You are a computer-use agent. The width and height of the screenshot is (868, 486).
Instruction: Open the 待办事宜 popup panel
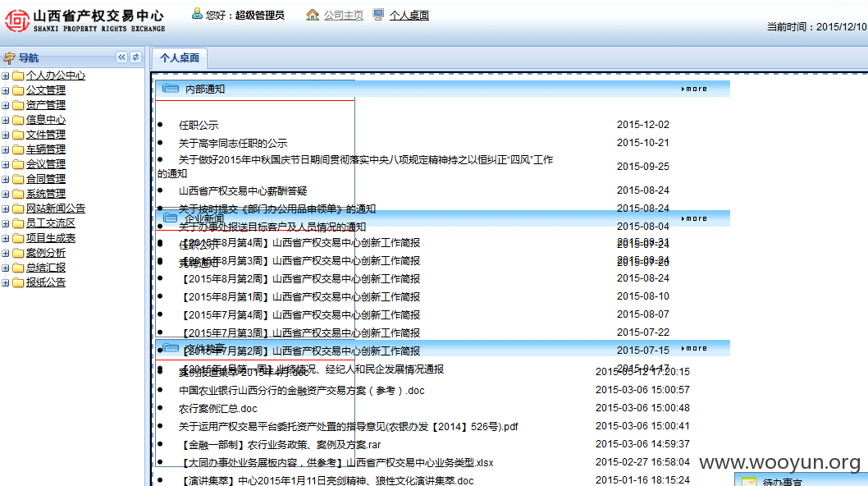[802, 480]
